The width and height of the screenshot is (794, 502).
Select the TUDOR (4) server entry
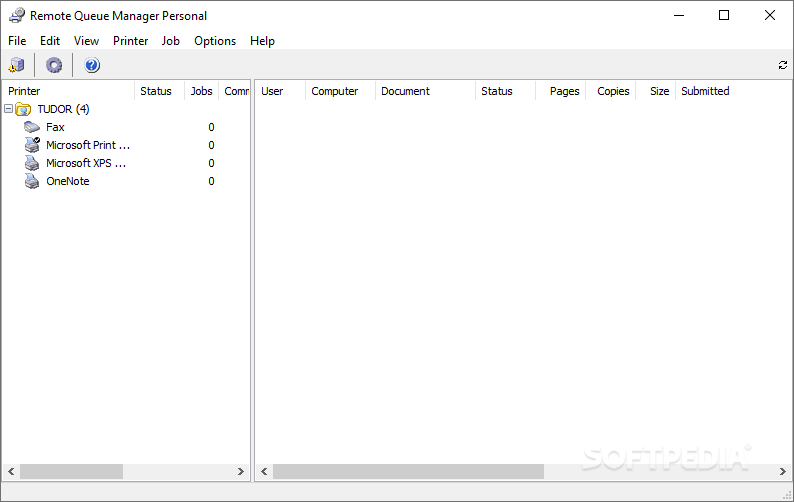[x=63, y=109]
